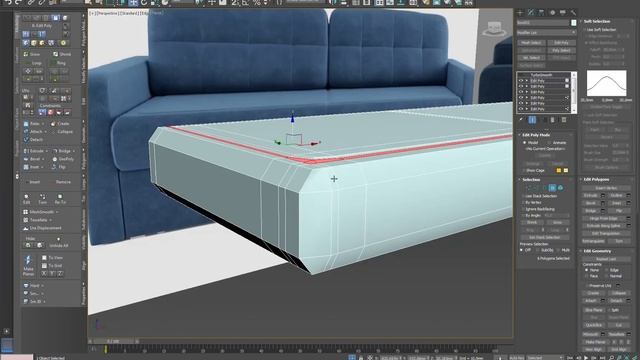
Task: Click Configure Modifier Sets icon
Action: tap(564, 120)
